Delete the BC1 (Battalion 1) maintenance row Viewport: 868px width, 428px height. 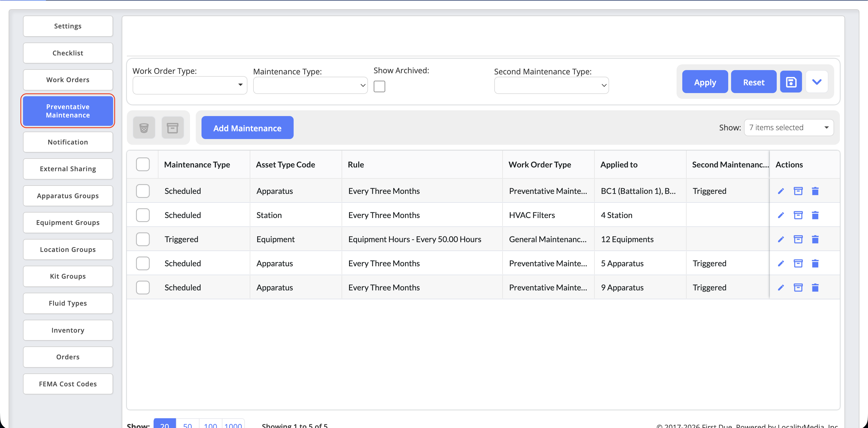click(815, 191)
